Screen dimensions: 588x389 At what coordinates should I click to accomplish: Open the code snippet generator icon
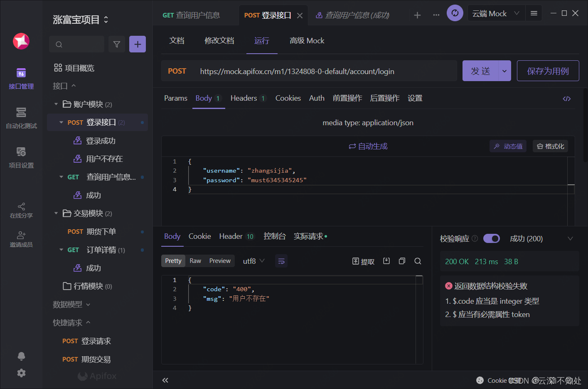[566, 99]
